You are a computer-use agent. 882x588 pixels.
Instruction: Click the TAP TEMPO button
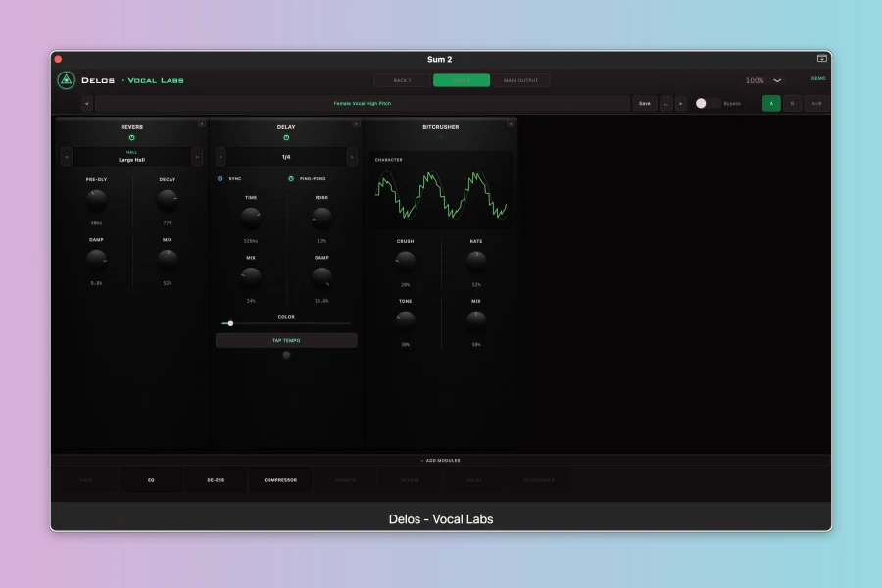(286, 340)
